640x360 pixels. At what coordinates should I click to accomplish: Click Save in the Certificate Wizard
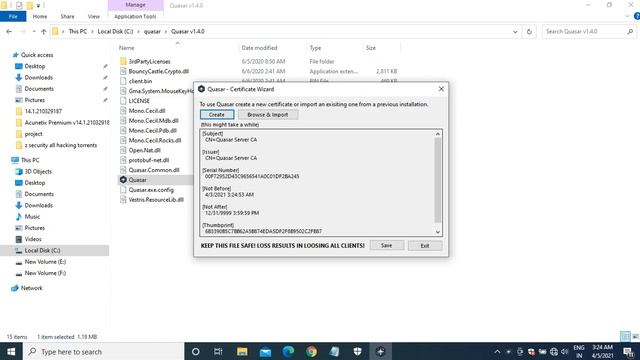tap(387, 245)
